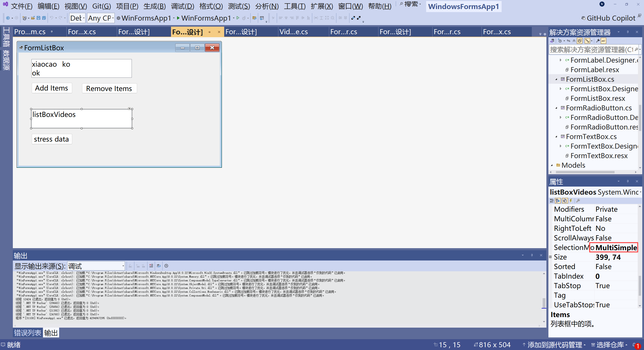644x350 pixels.
Task: Collapse the FormListBox.cs tree node
Action: 556,79
